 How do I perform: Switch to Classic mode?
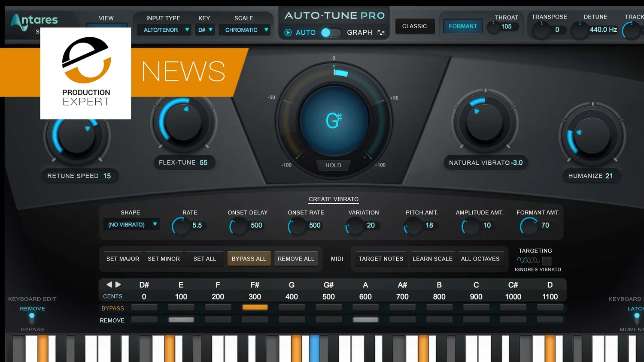click(x=414, y=26)
